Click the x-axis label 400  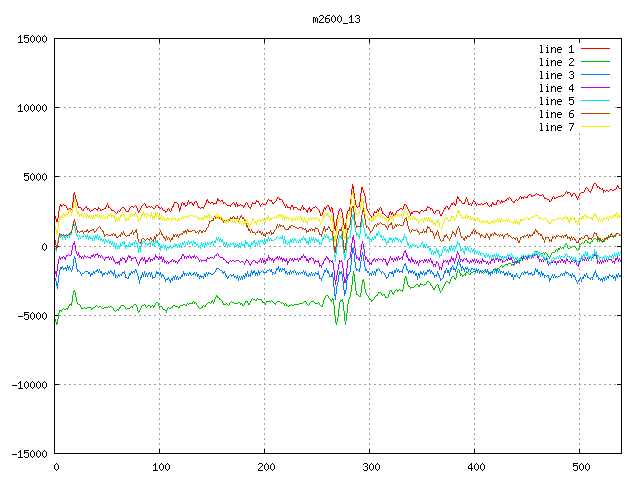point(476,467)
